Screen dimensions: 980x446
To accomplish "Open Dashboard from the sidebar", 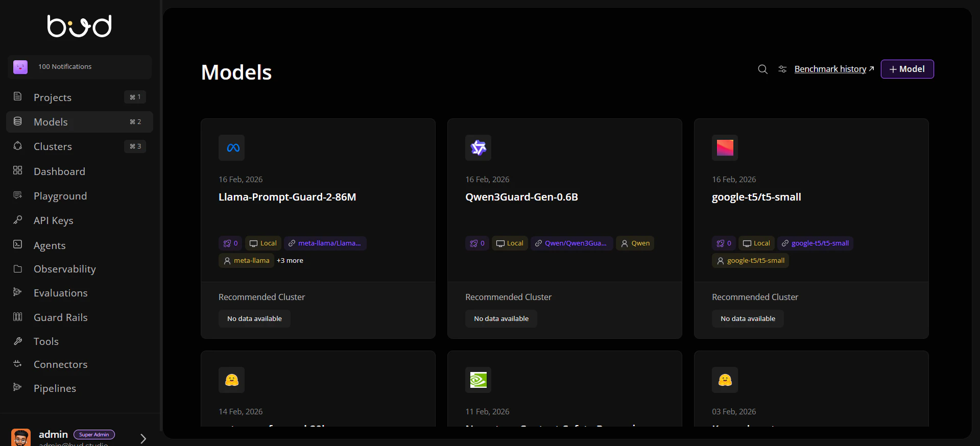I will click(80, 171).
